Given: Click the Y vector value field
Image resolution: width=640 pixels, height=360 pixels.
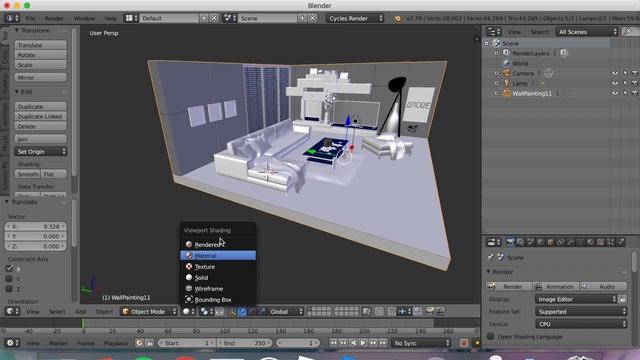Looking at the screenshot, I should pyautogui.click(x=36, y=236).
